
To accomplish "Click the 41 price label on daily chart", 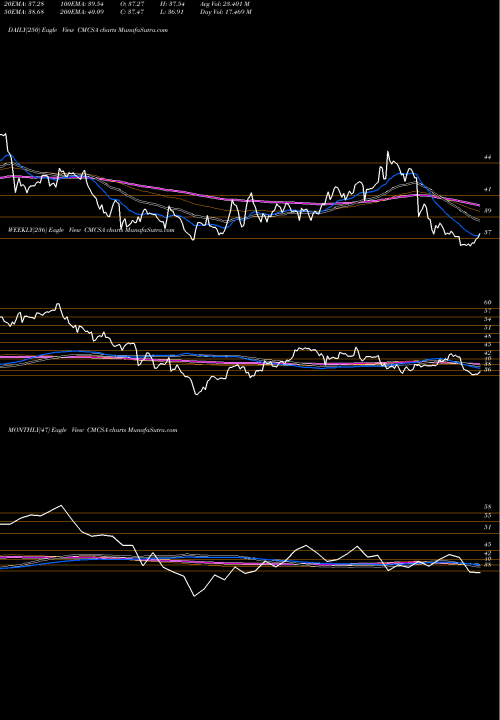I will 488,189.
